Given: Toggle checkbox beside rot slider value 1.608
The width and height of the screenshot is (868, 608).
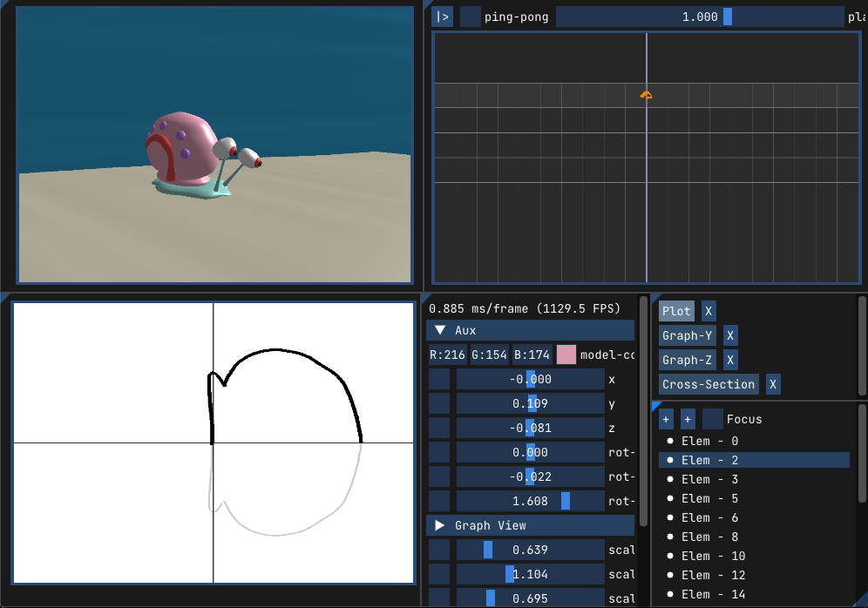Looking at the screenshot, I should (x=439, y=501).
